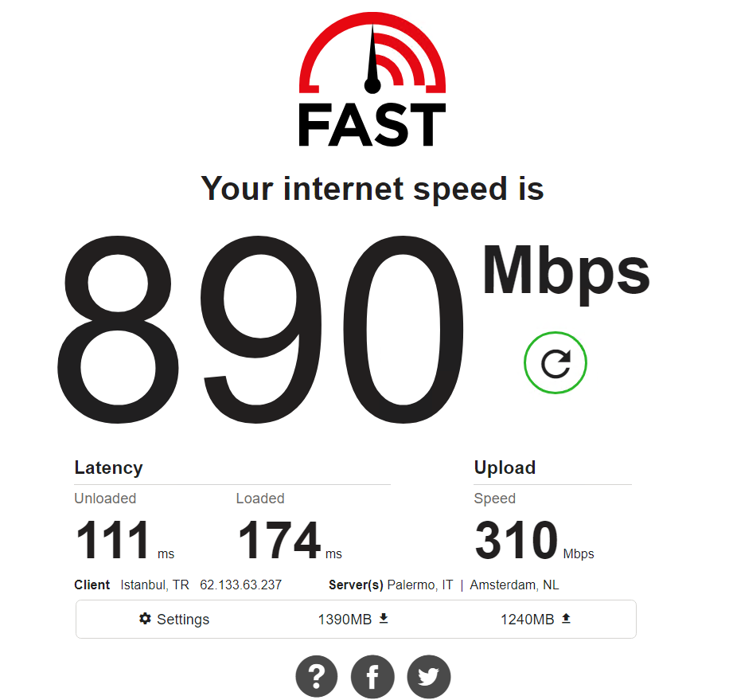The height and width of the screenshot is (700, 729).
Task: Click the Palermo, IT server text
Action: pyautogui.click(x=420, y=585)
